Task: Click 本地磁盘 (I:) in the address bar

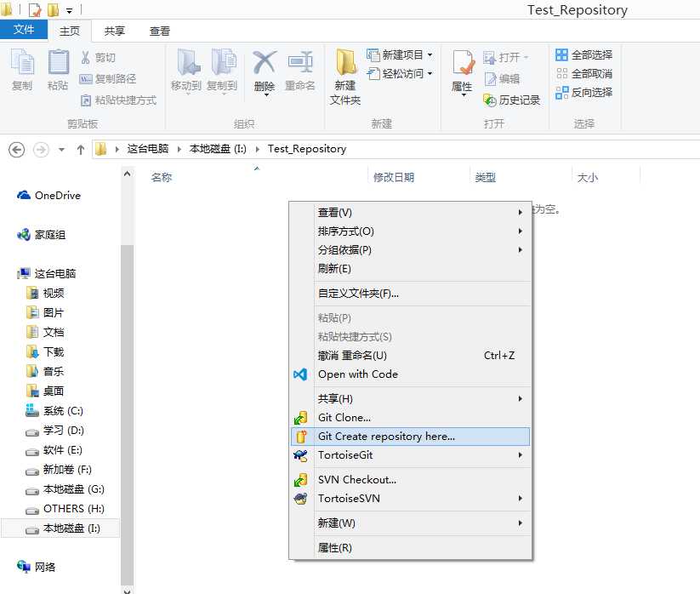Action: 218,149
